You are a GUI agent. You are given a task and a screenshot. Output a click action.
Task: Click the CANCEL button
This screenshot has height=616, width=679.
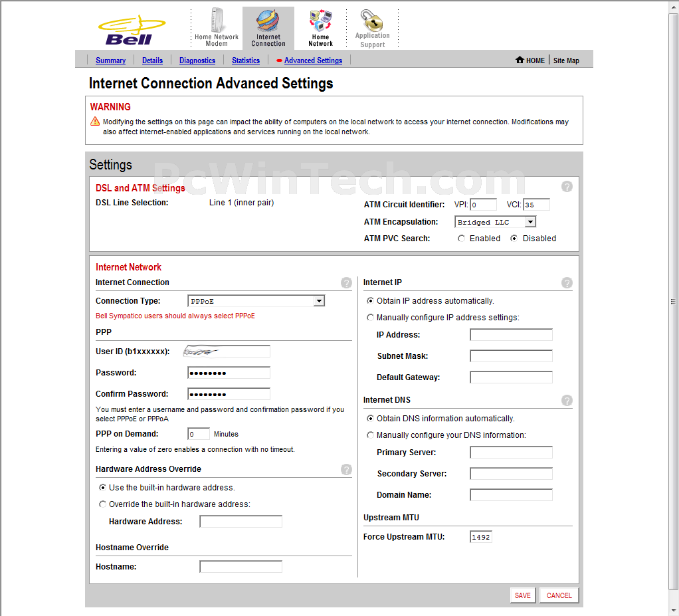[x=559, y=595]
